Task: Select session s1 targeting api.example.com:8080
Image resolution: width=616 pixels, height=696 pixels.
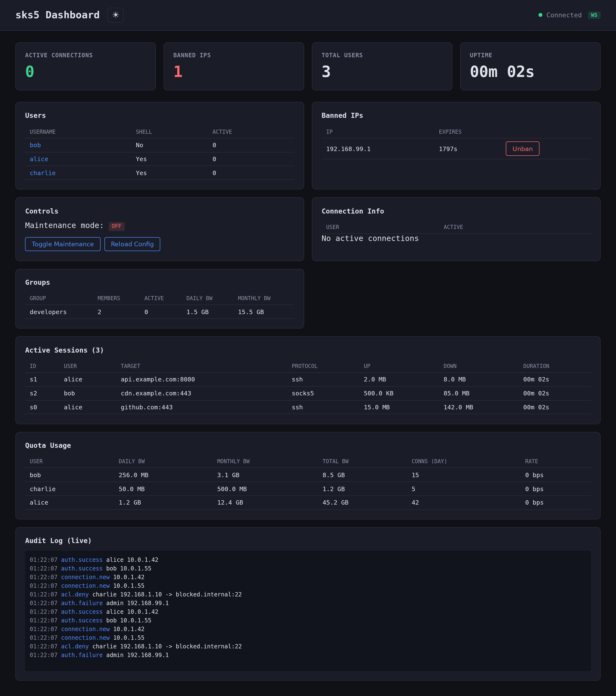Action: pyautogui.click(x=158, y=379)
